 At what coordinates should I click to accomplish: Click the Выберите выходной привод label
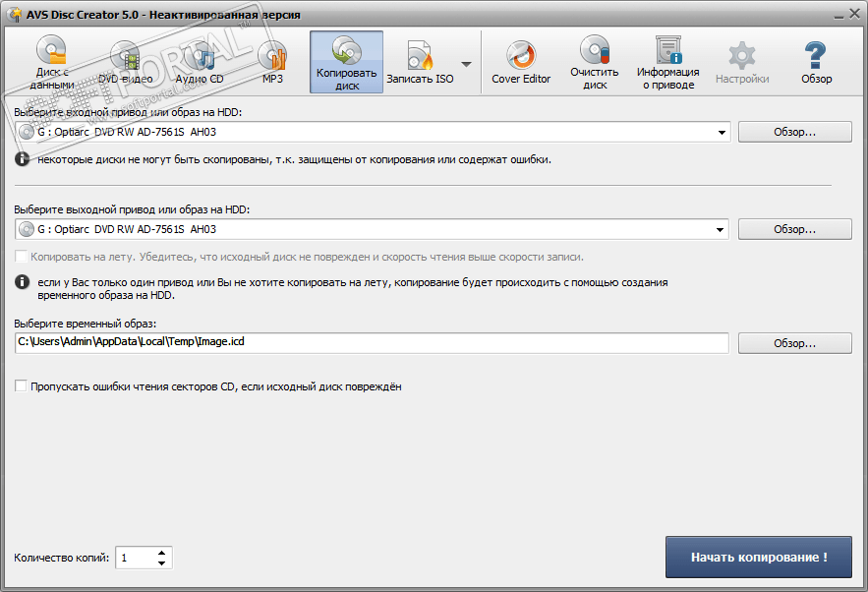tap(132, 209)
